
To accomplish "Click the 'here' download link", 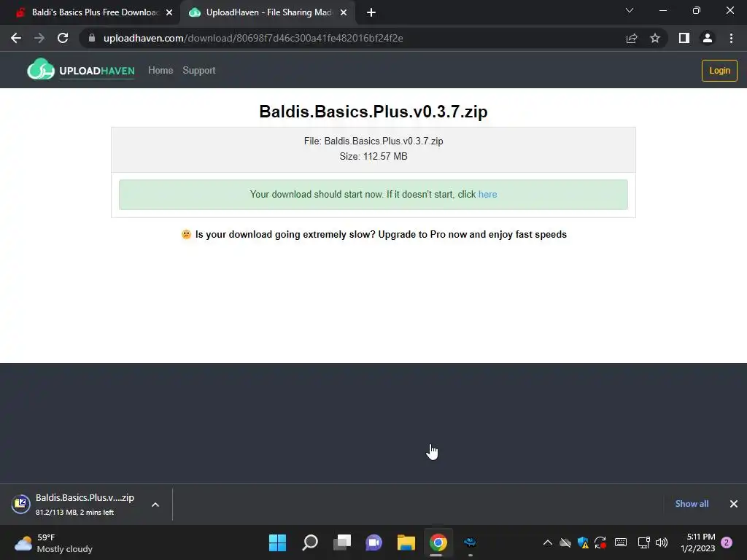I will point(487,194).
